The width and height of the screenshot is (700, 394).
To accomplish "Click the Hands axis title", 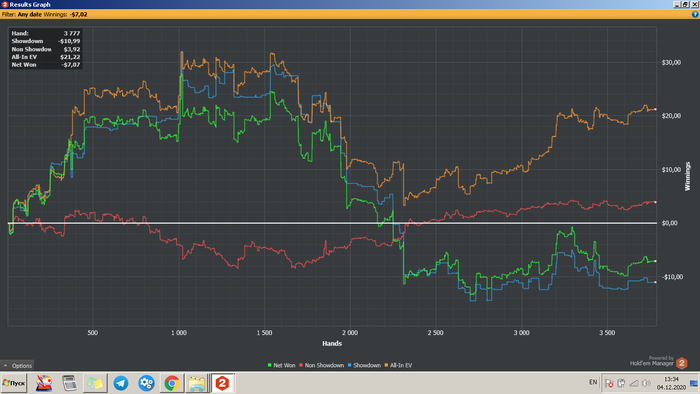I will point(332,344).
